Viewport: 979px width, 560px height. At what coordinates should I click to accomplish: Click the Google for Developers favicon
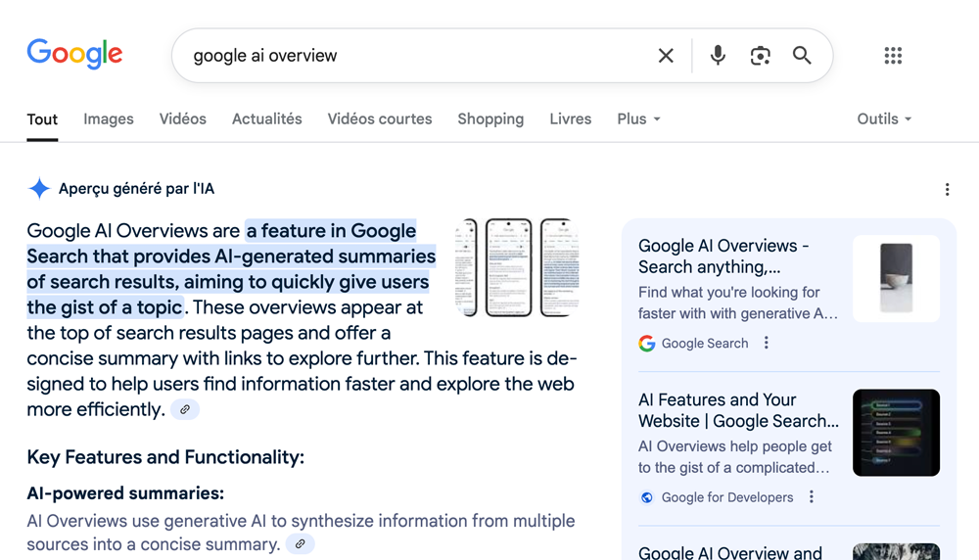[x=647, y=497]
